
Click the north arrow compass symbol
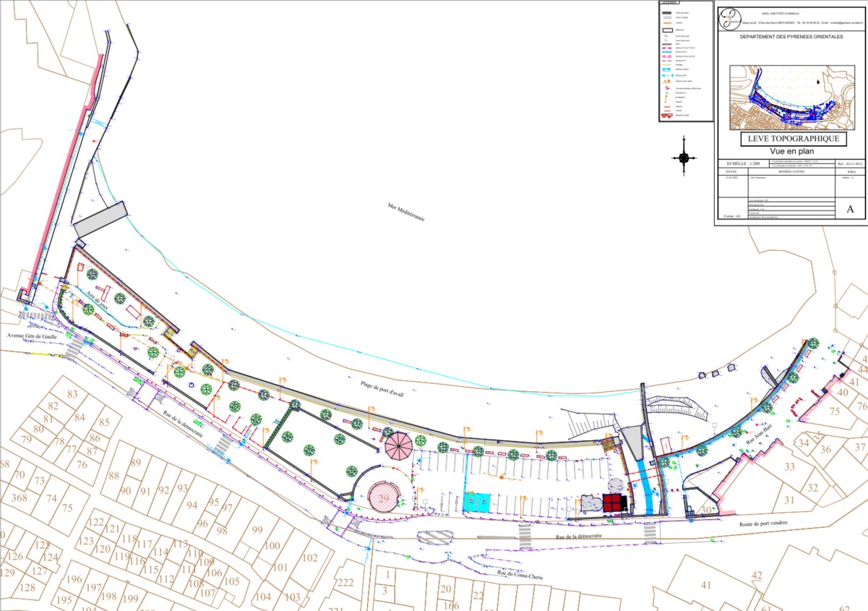tap(684, 158)
